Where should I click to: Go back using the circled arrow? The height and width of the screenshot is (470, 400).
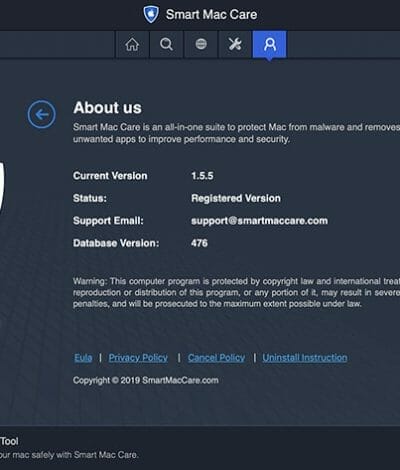tap(42, 114)
